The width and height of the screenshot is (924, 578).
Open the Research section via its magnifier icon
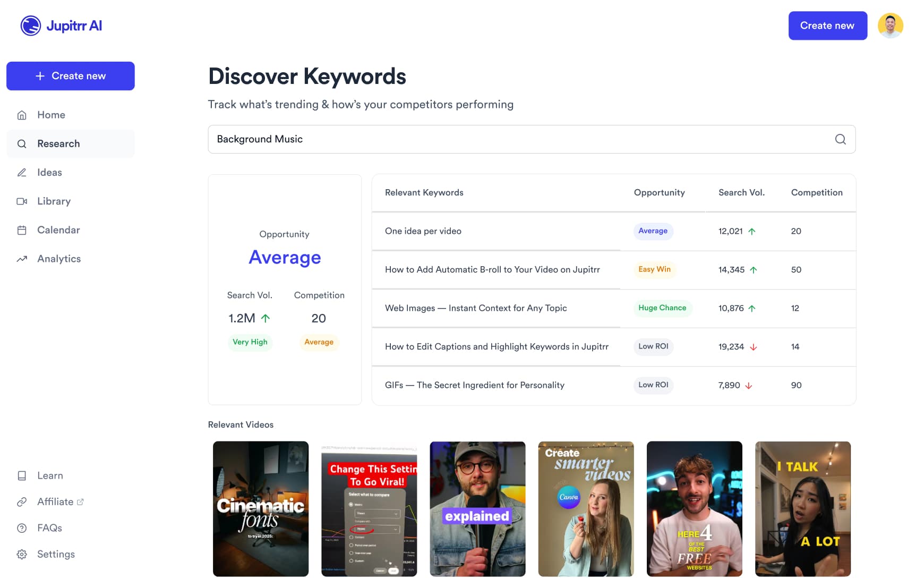(x=22, y=143)
